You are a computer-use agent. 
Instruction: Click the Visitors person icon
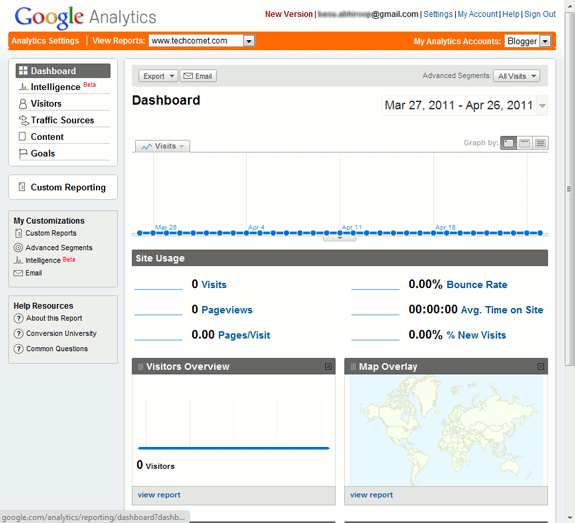(x=23, y=104)
